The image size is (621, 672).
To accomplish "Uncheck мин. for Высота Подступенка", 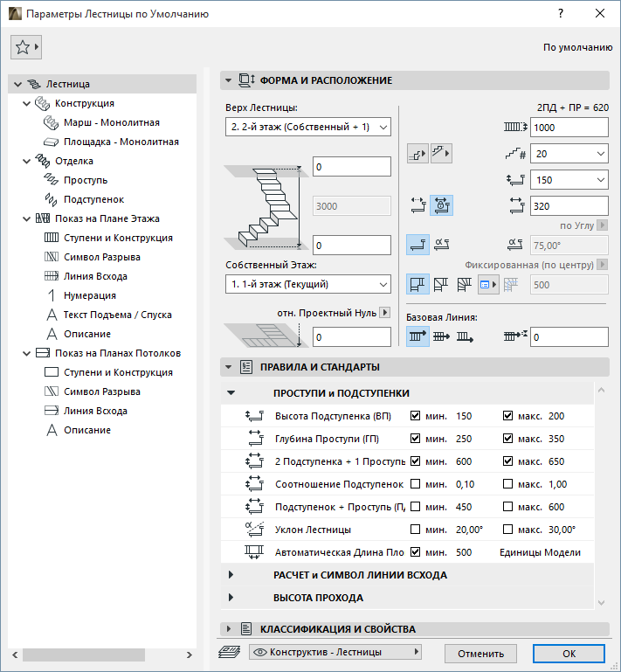I will coord(415,416).
